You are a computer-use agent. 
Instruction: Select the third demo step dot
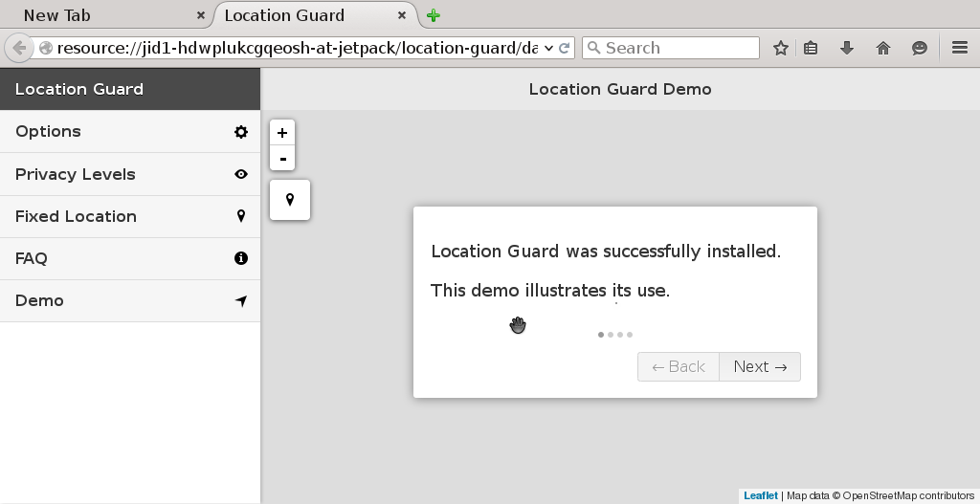click(620, 335)
